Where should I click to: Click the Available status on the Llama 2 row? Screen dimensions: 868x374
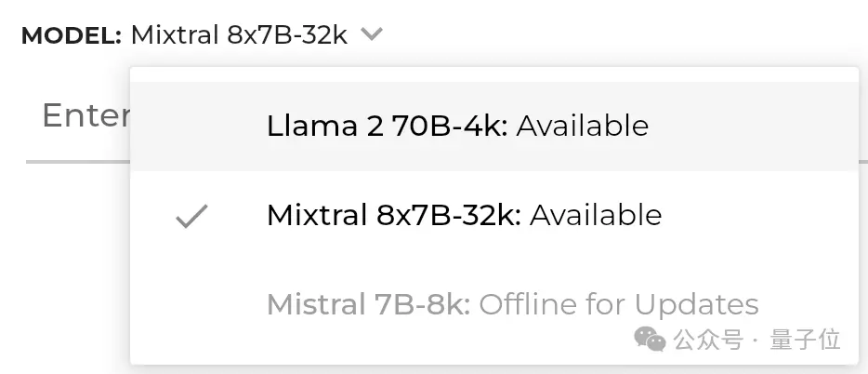click(x=583, y=127)
